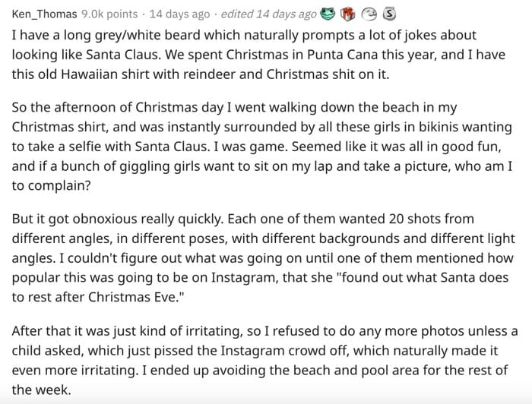Click the paragraph starting So the afternoon
This screenshot has width=532, height=404.
[x=262, y=147]
